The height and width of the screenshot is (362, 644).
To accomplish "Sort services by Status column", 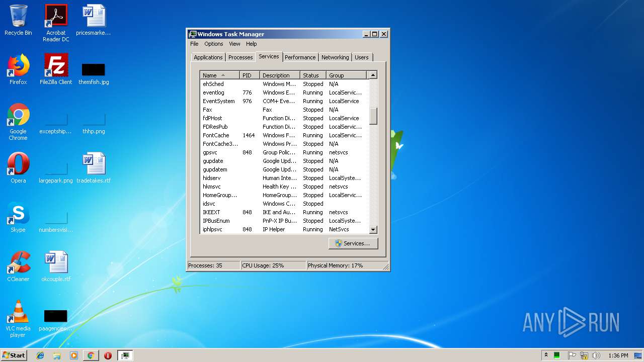I will point(313,75).
